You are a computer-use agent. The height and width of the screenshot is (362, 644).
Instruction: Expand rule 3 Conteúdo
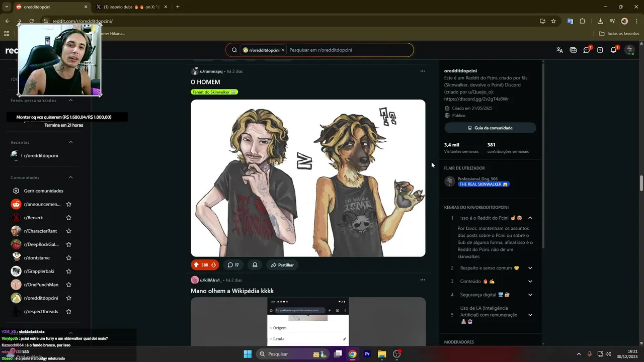coord(530,282)
